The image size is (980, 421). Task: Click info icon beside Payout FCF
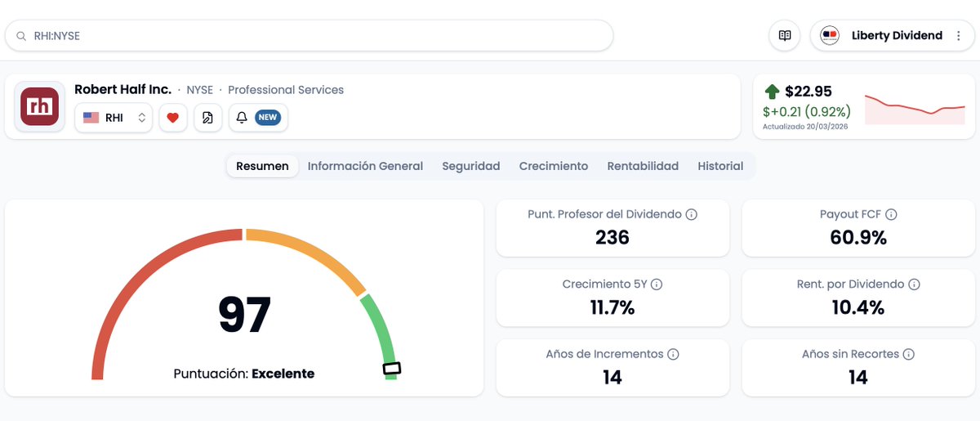click(x=891, y=214)
